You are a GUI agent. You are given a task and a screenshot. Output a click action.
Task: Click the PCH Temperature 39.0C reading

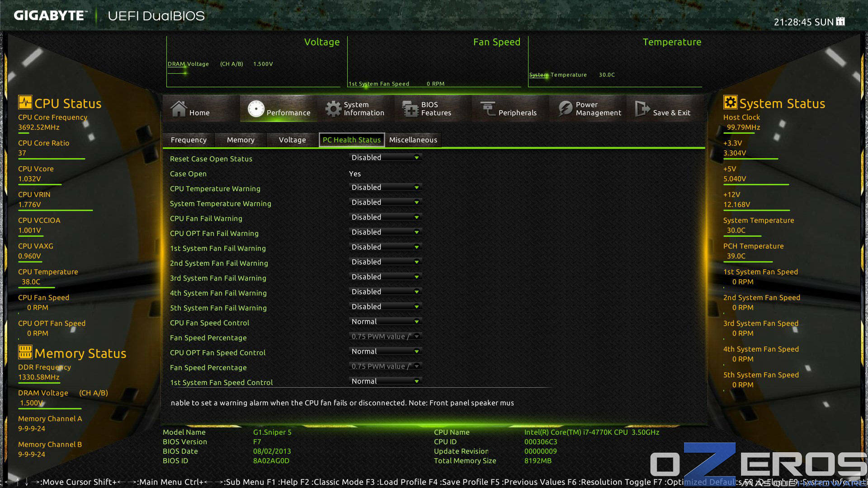pos(736,256)
